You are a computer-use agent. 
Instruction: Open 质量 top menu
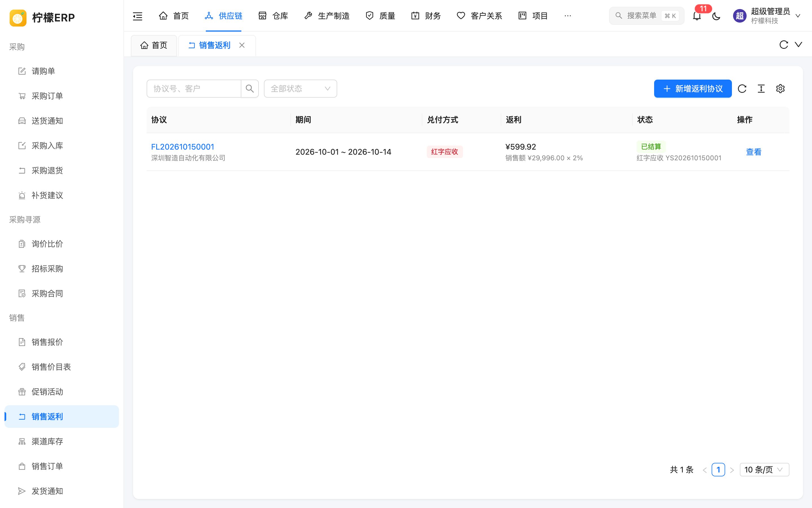pos(381,16)
